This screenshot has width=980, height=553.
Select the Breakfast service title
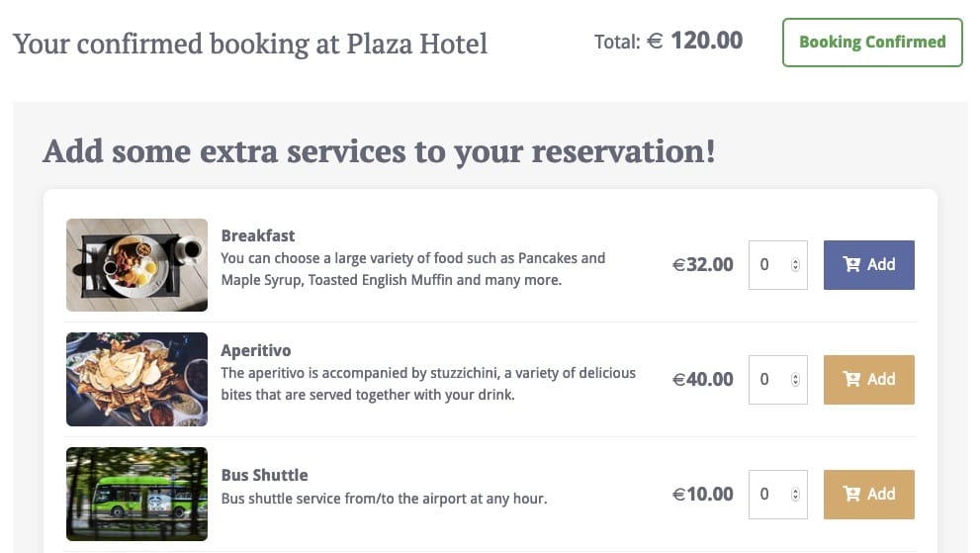pos(258,235)
